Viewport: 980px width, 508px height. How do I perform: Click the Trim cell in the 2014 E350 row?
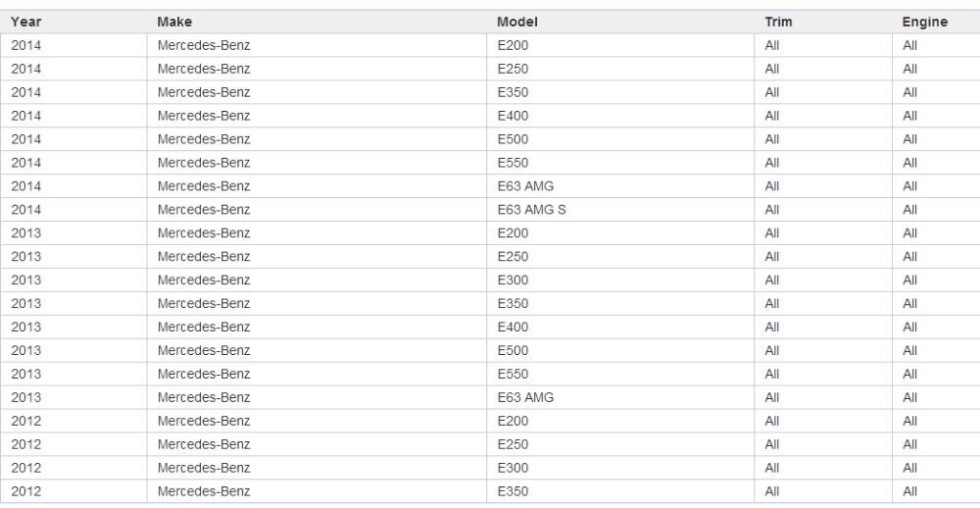(x=772, y=92)
